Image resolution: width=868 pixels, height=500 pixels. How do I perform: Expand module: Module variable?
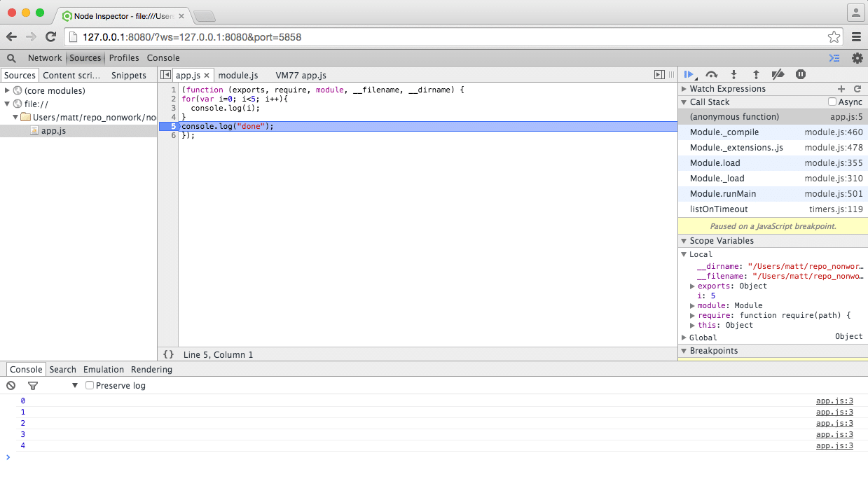click(x=693, y=306)
